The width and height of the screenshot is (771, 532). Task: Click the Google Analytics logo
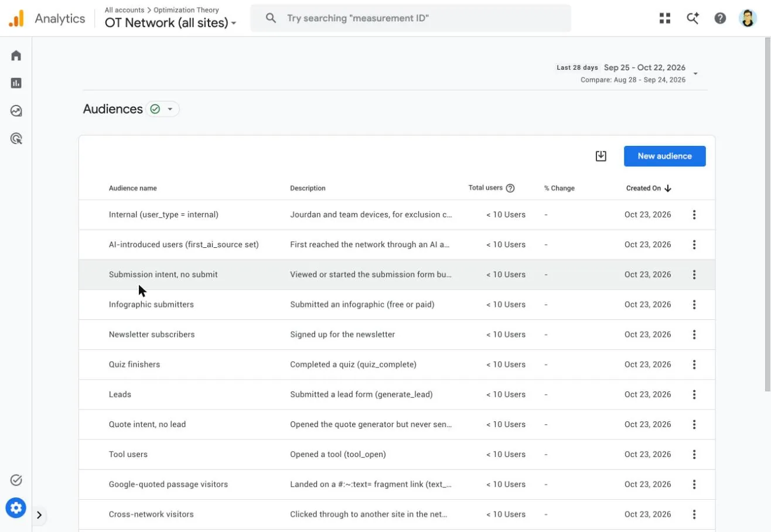point(16,19)
